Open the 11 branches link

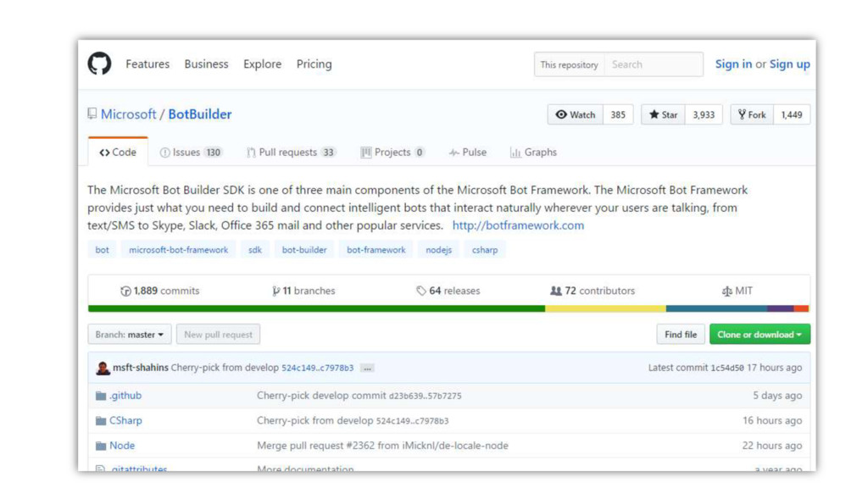pos(303,291)
